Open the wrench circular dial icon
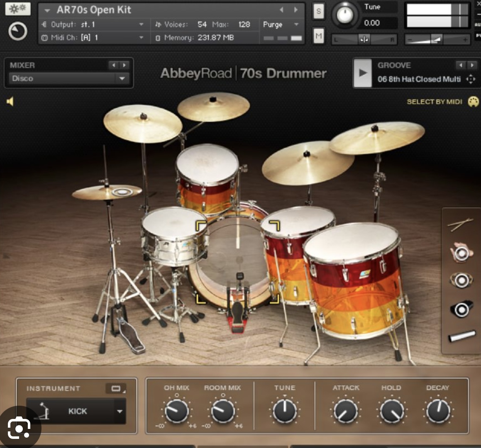 [x=17, y=31]
